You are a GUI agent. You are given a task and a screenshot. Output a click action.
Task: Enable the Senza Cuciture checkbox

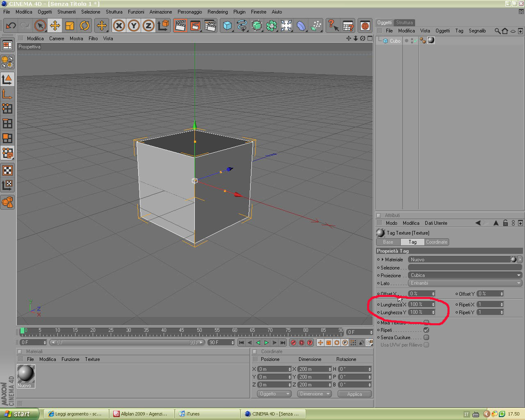click(427, 337)
